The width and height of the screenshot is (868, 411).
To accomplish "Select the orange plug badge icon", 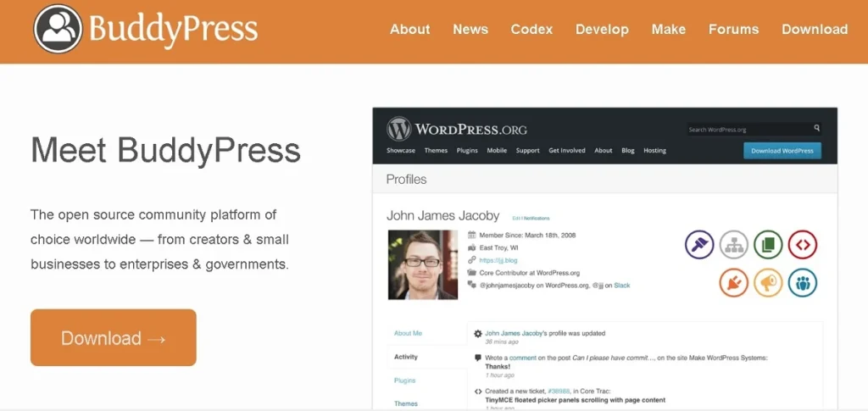I will [734, 282].
